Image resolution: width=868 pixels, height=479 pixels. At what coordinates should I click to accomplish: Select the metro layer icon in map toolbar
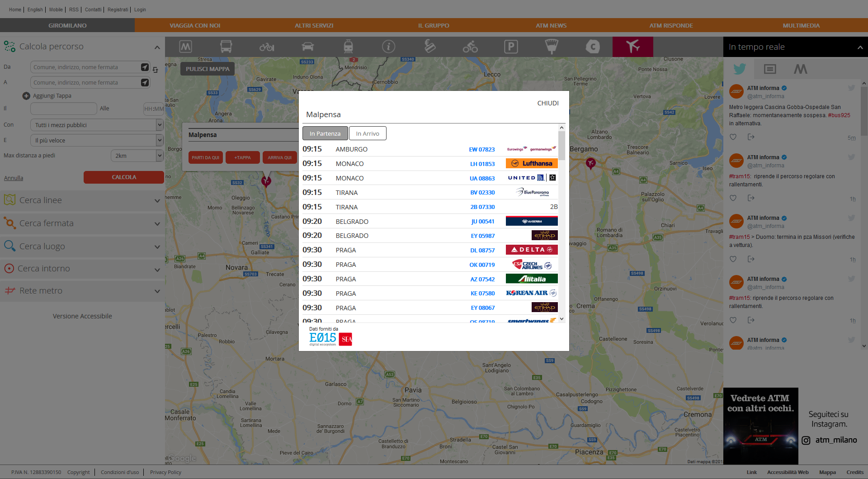pyautogui.click(x=186, y=47)
